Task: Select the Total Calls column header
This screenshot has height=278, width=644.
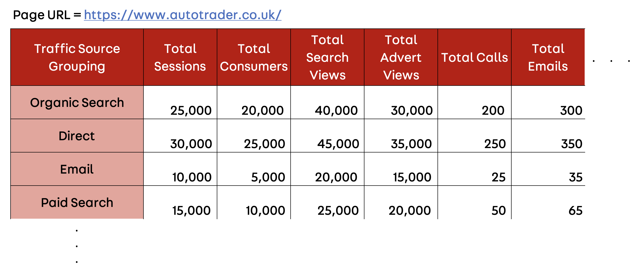Action: (475, 57)
